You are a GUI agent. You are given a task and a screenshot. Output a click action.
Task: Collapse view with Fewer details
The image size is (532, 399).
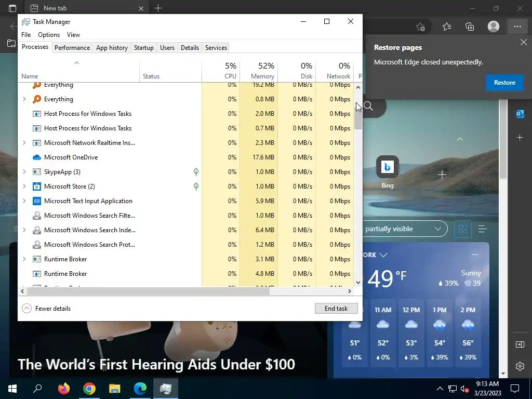point(46,309)
